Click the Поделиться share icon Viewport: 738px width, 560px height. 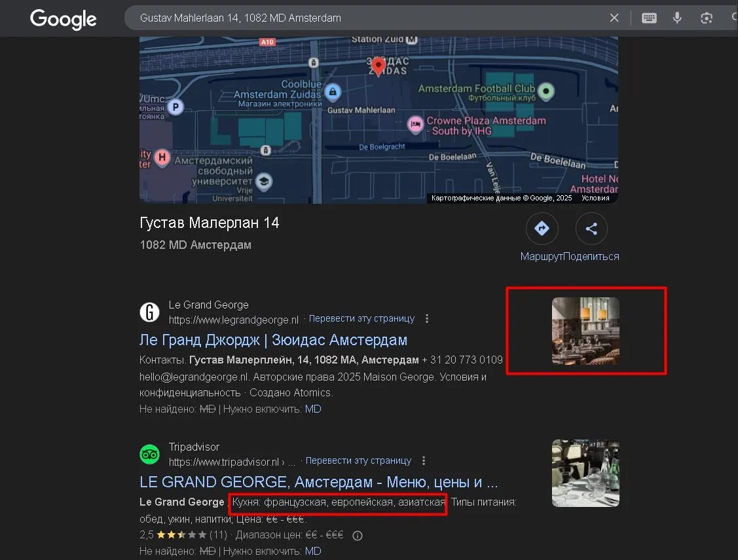(x=591, y=229)
